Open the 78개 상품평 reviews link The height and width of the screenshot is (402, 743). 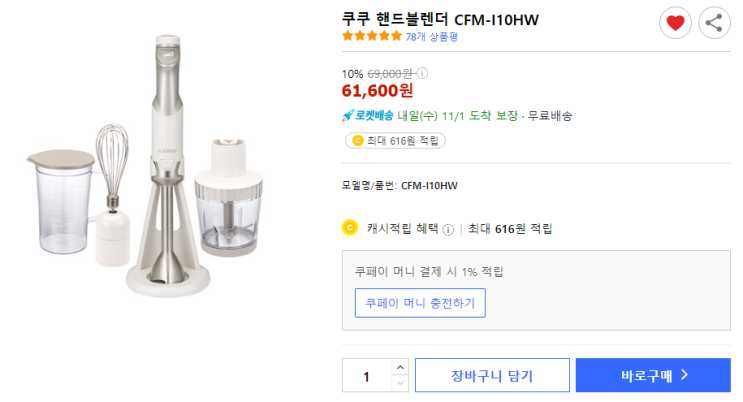(x=432, y=36)
